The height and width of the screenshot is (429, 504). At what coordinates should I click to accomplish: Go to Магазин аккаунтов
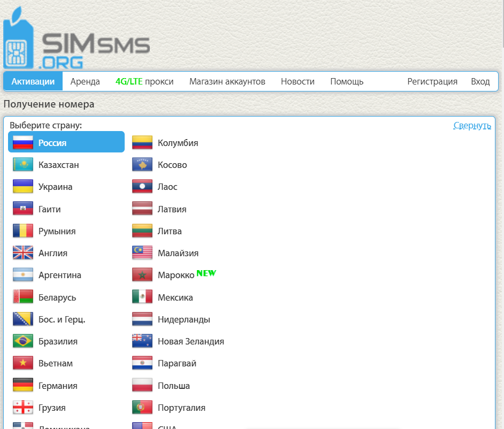(x=227, y=82)
